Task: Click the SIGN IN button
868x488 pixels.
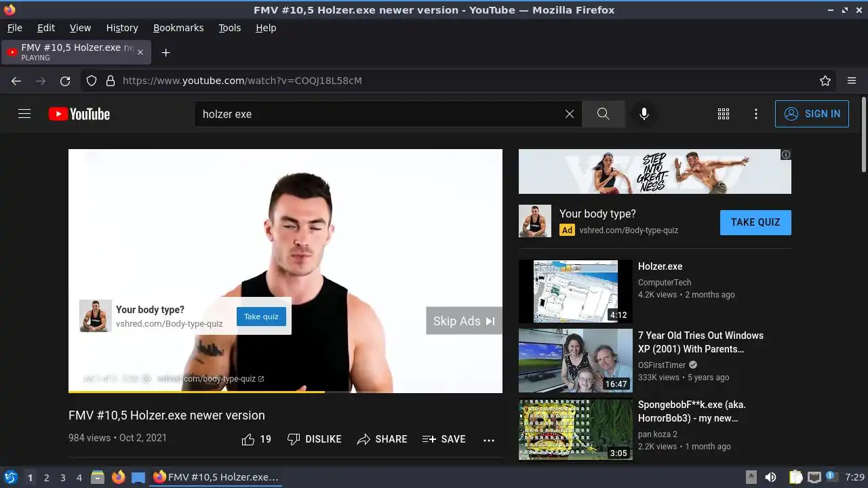Action: click(812, 114)
